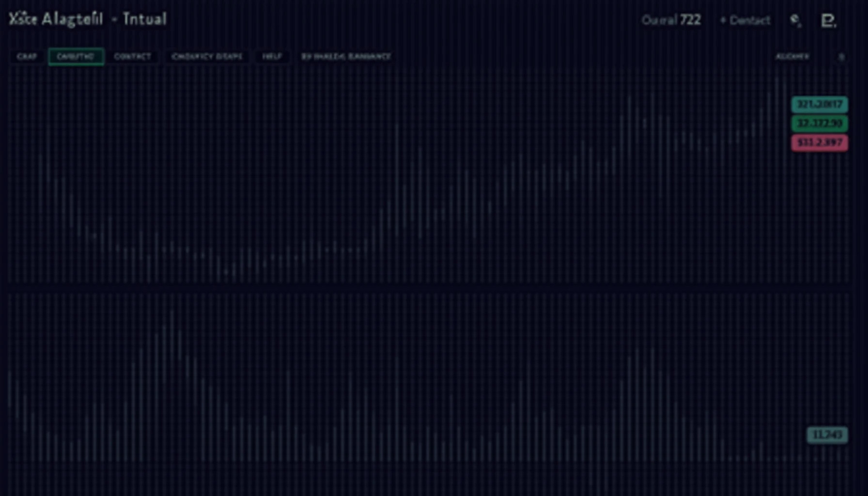Image resolution: width=868 pixels, height=496 pixels.
Task: Click the label left of the small round icon
Action: [792, 57]
